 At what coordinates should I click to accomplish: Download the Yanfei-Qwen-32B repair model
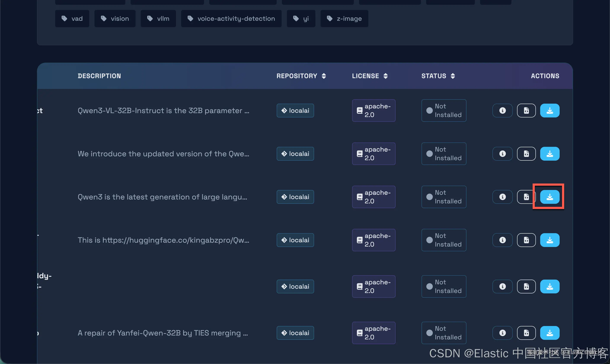click(550, 333)
